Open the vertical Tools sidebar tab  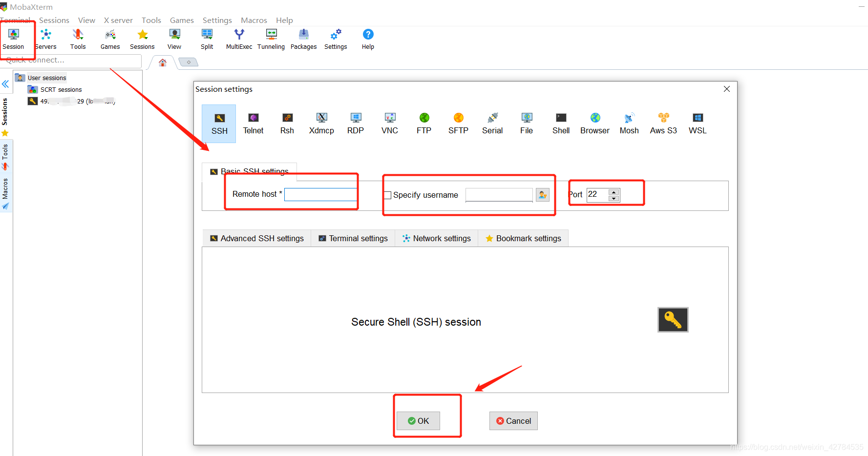[5, 157]
